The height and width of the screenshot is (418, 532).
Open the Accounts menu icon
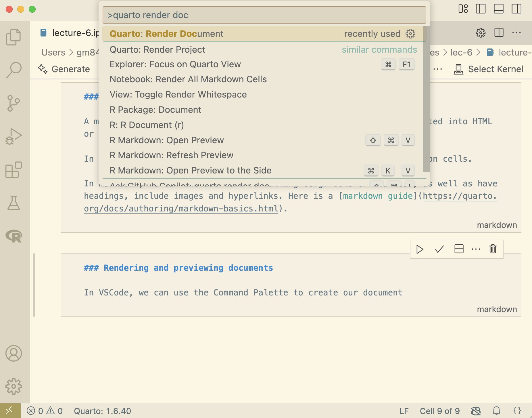tap(14, 353)
